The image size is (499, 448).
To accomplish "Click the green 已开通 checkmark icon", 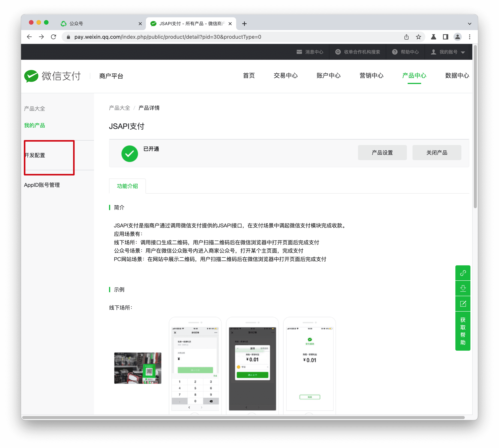I will 130,153.
